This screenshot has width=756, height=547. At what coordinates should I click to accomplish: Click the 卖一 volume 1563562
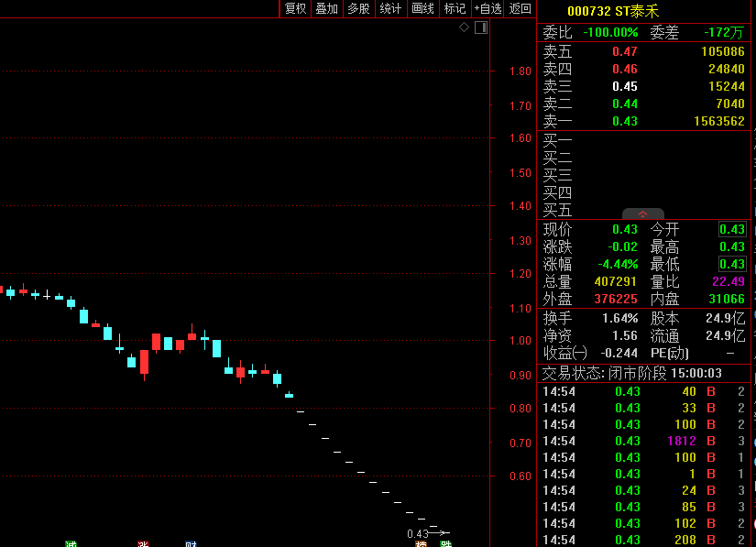click(718, 121)
